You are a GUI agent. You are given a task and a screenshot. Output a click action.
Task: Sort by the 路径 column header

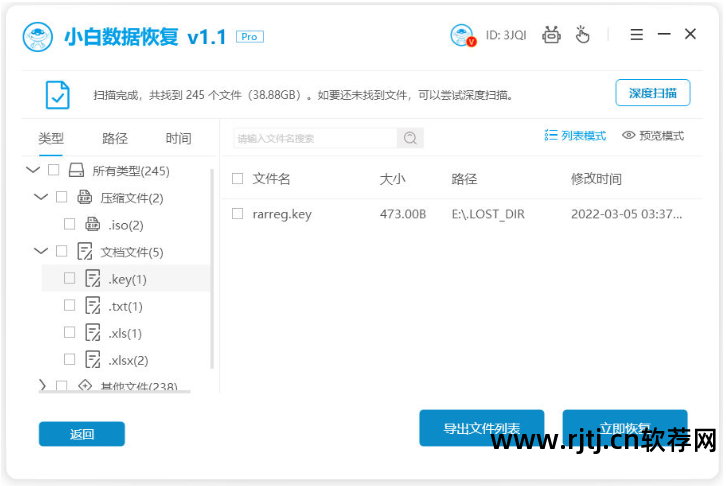click(x=464, y=179)
